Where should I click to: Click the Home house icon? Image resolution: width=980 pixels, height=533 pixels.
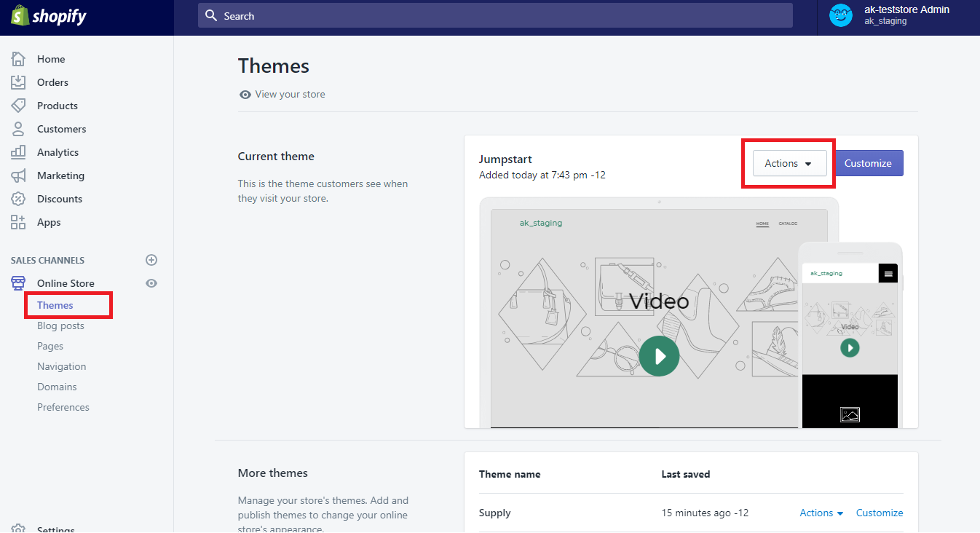click(18, 59)
